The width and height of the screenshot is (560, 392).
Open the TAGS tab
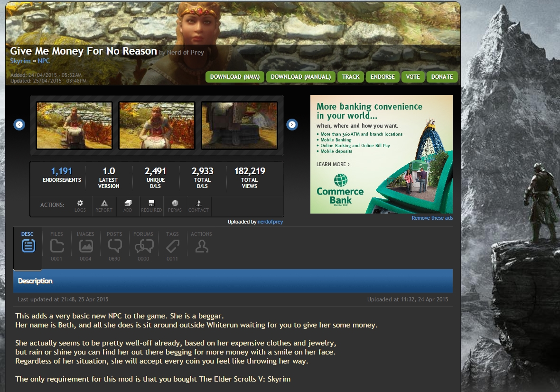pos(172,246)
